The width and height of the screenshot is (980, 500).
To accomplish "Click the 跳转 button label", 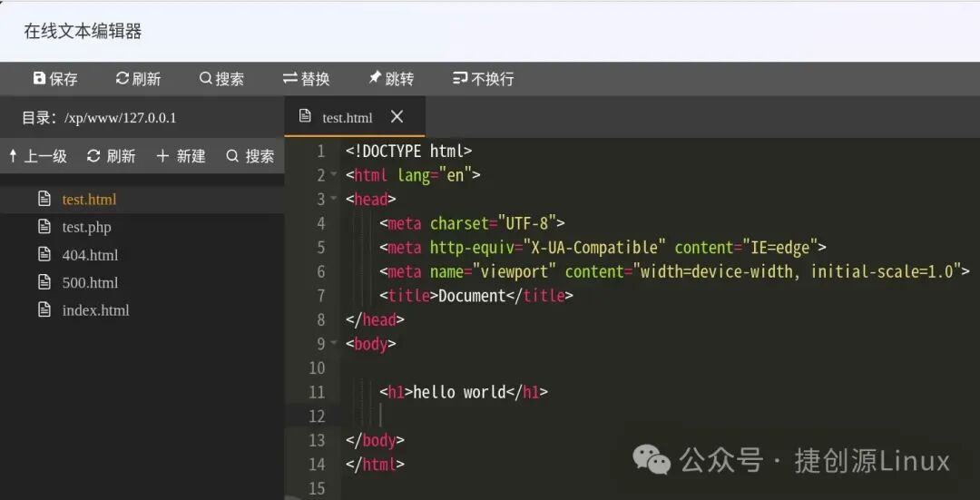I will coord(399,79).
